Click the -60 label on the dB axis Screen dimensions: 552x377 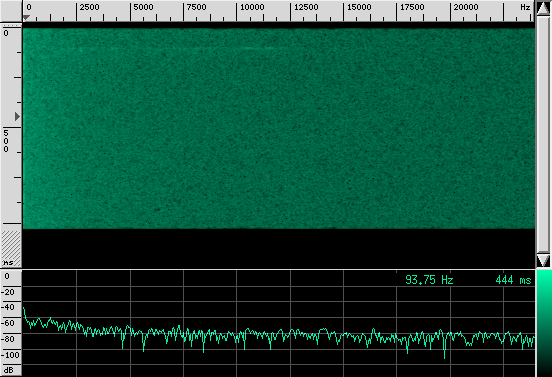pos(8,323)
